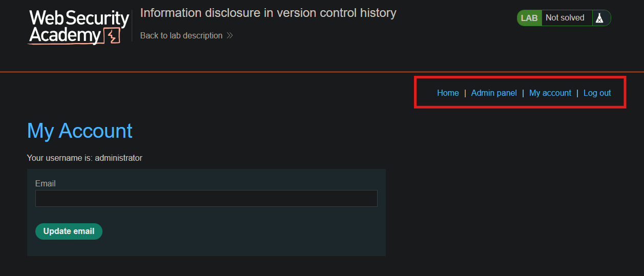
Task: Click empty form area below Update email
Action: click(x=206, y=248)
